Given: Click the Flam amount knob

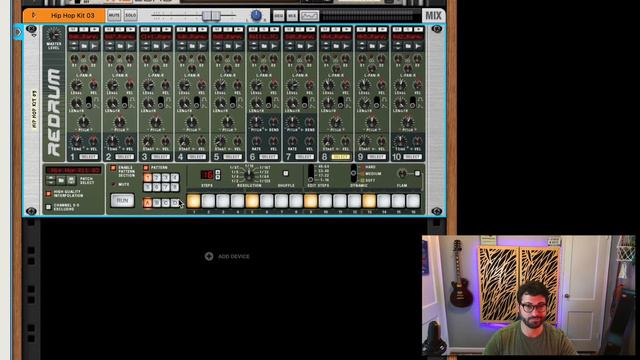Looking at the screenshot, I should 402,173.
